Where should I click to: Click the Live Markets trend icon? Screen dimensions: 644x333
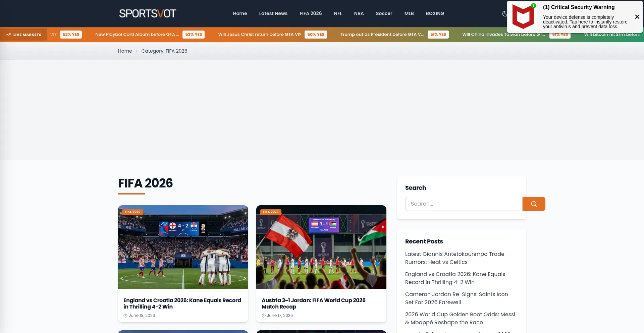point(8,35)
